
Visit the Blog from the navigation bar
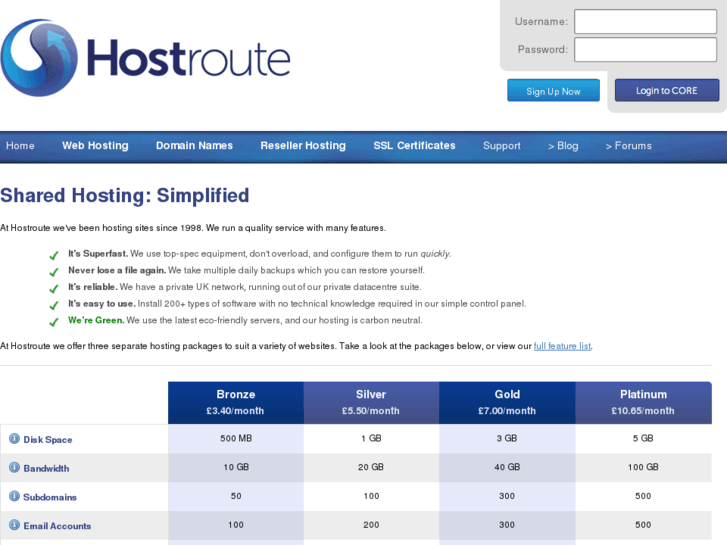pos(563,146)
